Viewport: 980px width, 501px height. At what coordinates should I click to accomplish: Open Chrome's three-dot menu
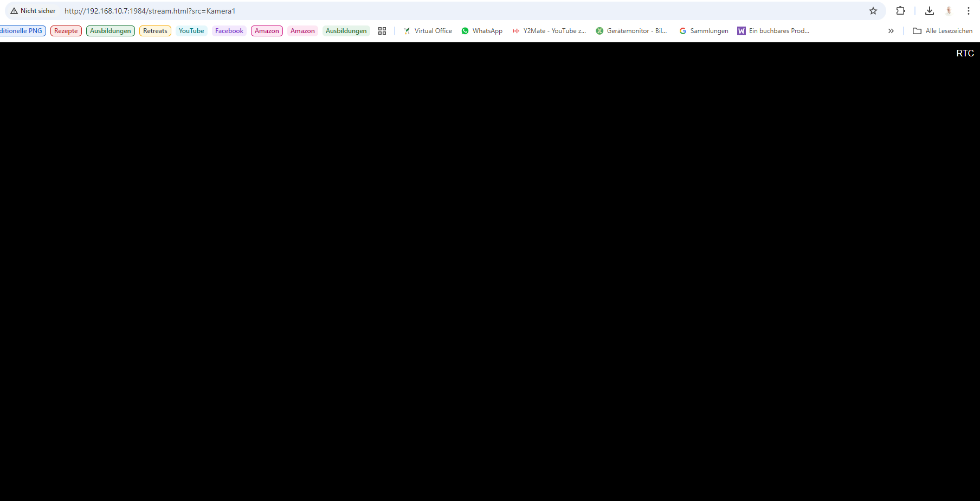tap(968, 11)
